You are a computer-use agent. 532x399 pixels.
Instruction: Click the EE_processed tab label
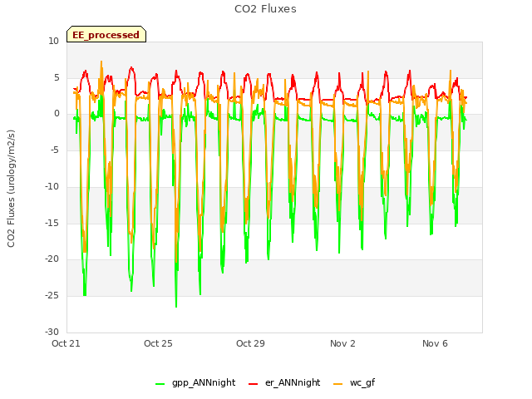tap(106, 35)
